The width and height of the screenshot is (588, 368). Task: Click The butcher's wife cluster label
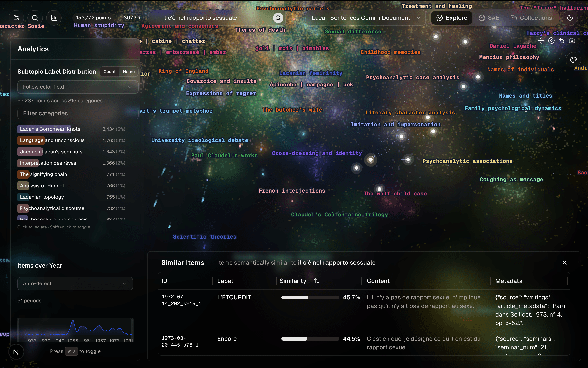click(x=292, y=110)
